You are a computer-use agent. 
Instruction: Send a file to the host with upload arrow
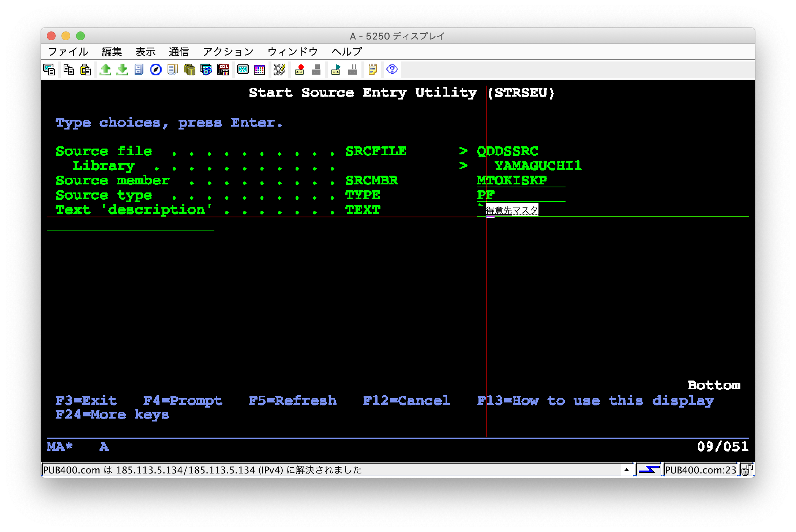click(x=105, y=70)
